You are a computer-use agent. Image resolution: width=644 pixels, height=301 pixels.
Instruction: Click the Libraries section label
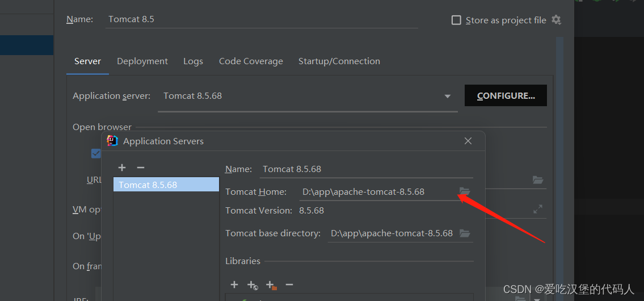[x=243, y=261]
